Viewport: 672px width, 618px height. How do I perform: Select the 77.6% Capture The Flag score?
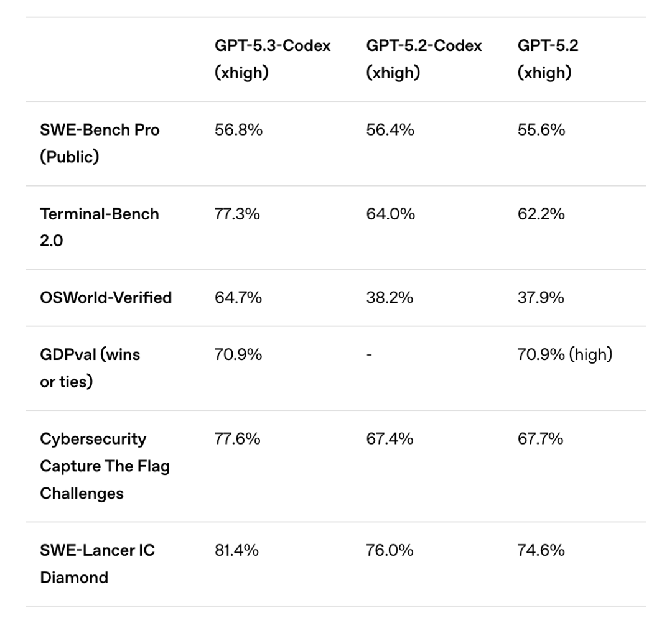[x=238, y=438]
